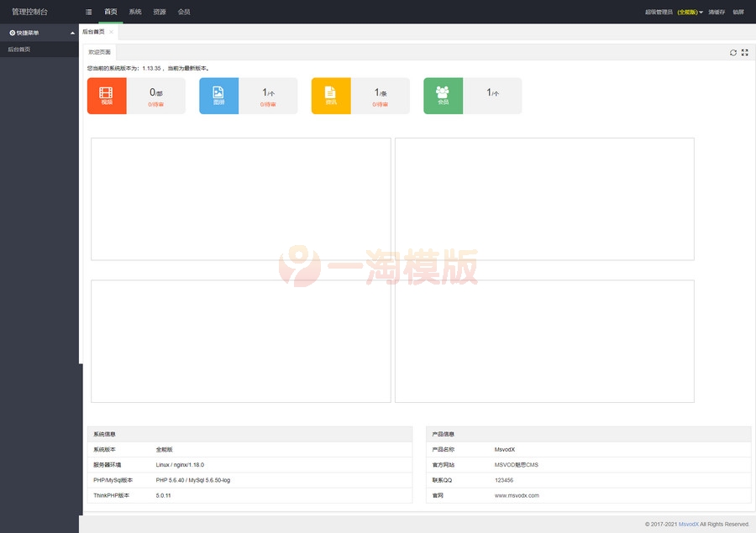The width and height of the screenshot is (756, 533).
Task: Click the yellow 资讯 news stat icon
Action: 330,97
